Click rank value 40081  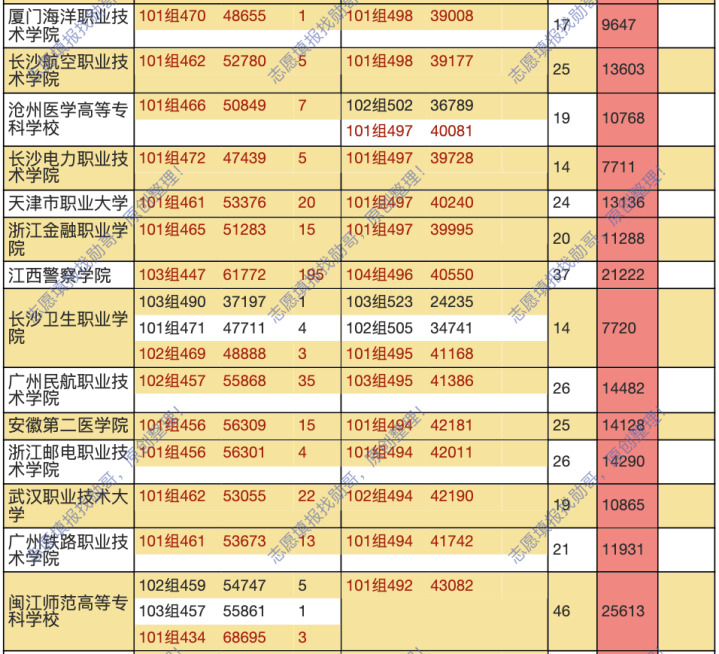[451, 131]
